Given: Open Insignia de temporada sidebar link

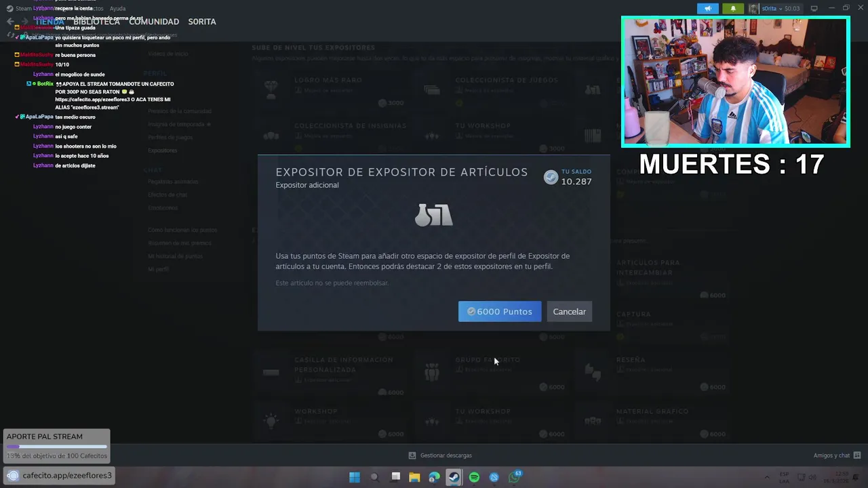Looking at the screenshot, I should (x=179, y=125).
